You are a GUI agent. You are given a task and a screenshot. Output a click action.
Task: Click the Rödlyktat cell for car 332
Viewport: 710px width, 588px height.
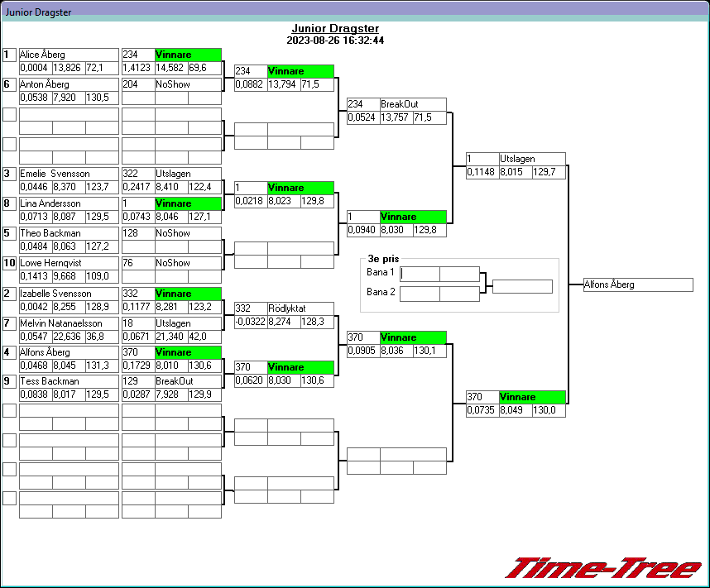[300, 308]
